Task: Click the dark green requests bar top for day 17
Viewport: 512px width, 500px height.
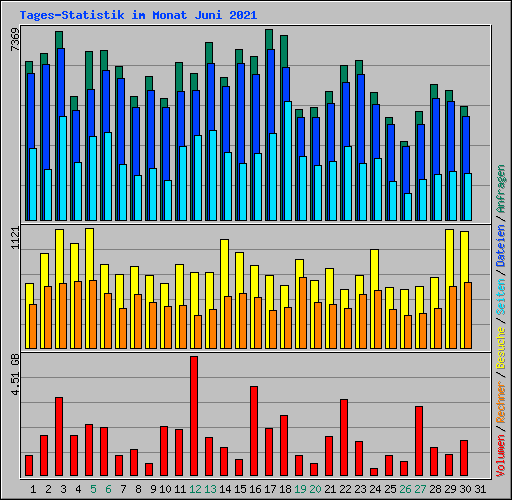Action: (x=269, y=39)
